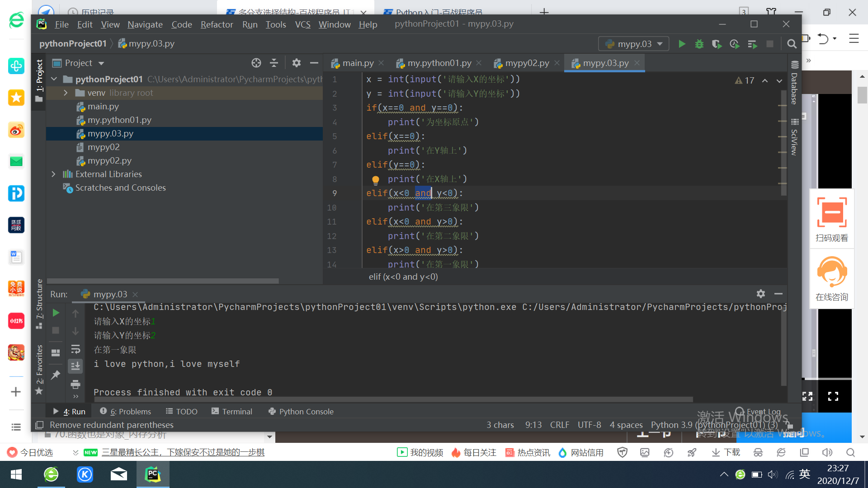The image size is (868, 488).
Task: Open Event Log button
Action: pyautogui.click(x=758, y=411)
